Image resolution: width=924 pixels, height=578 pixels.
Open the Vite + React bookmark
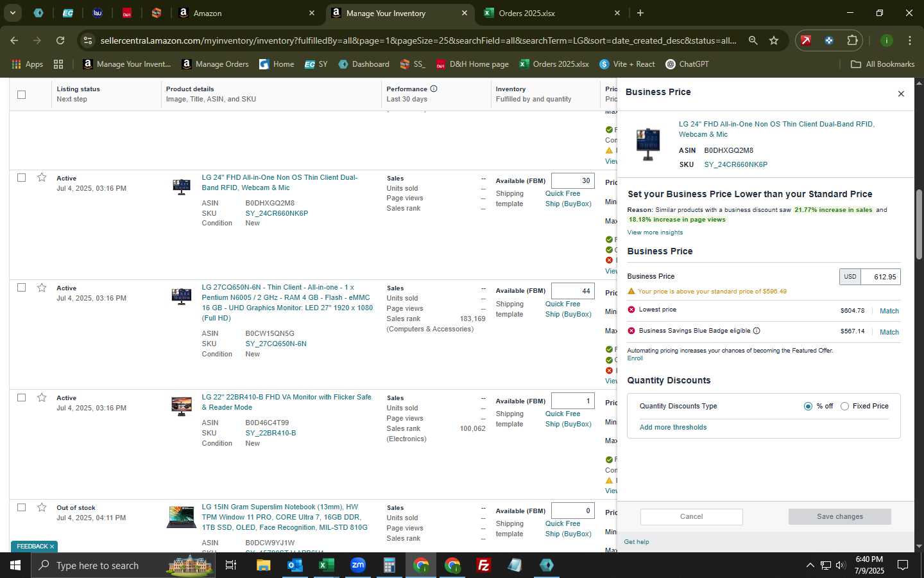(x=627, y=64)
